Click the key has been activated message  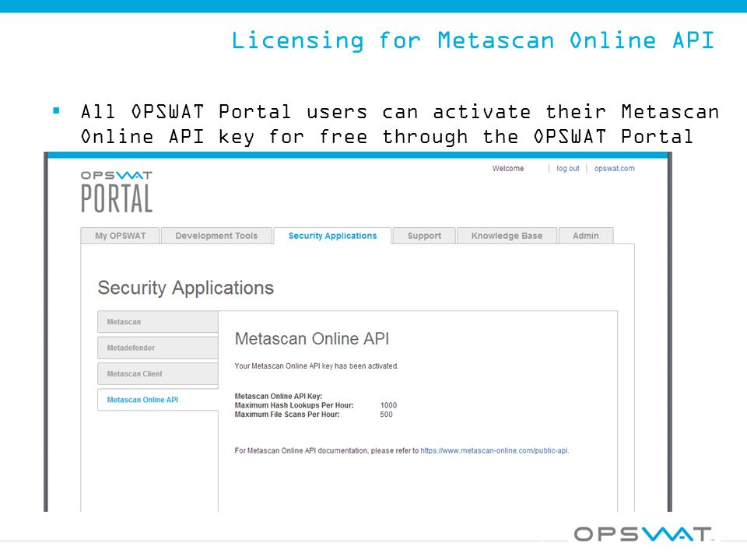click(x=317, y=366)
